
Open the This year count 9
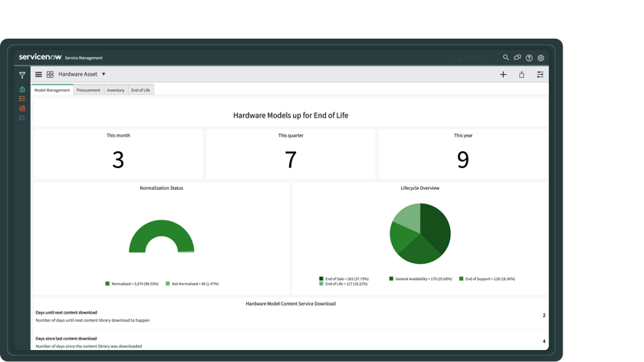[463, 159]
